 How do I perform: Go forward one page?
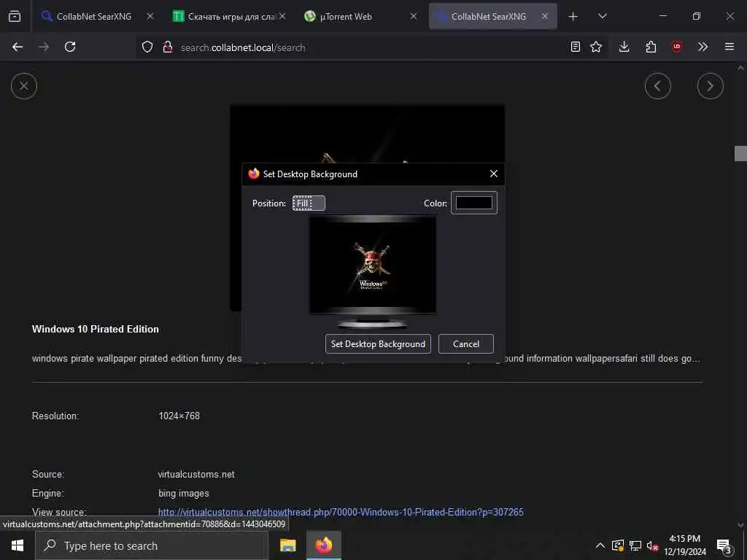44,47
